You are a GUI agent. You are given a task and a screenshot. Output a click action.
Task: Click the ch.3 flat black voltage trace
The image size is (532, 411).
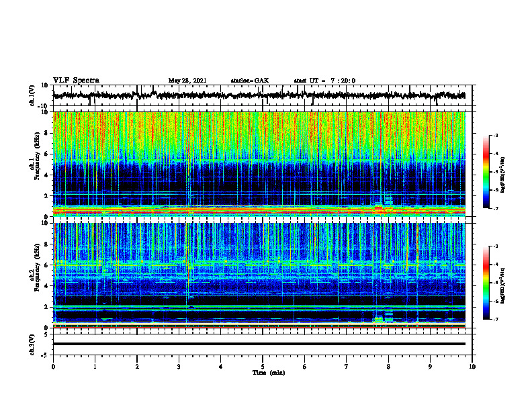(x=259, y=344)
